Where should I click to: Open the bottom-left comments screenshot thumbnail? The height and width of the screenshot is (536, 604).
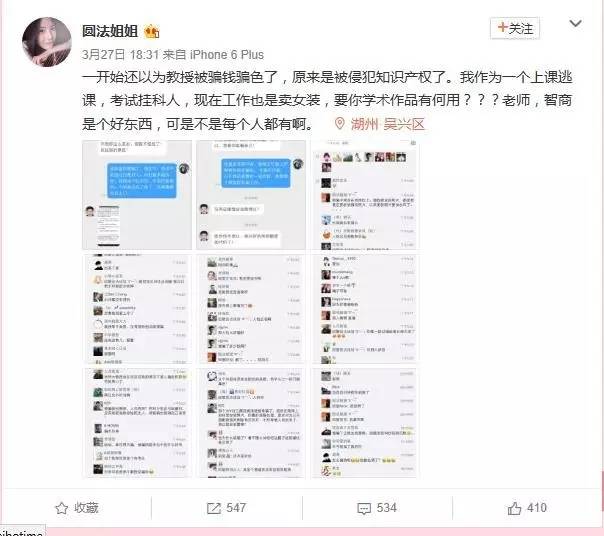tap(137, 423)
